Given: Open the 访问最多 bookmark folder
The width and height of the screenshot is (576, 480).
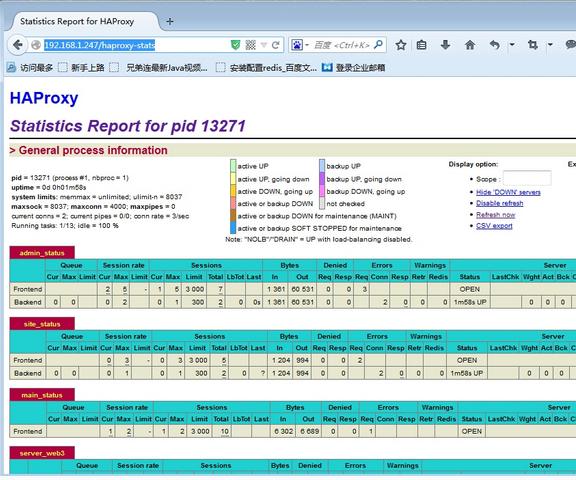Looking at the screenshot, I should 30,68.
